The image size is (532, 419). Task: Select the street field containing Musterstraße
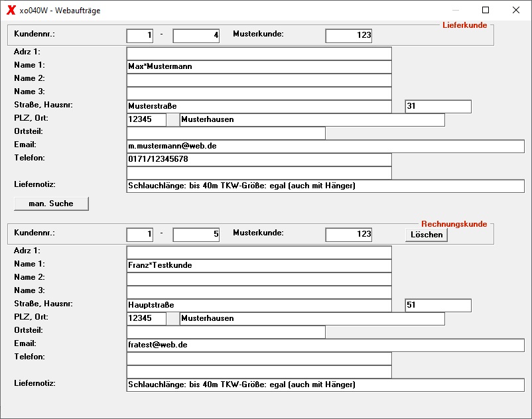click(x=259, y=107)
